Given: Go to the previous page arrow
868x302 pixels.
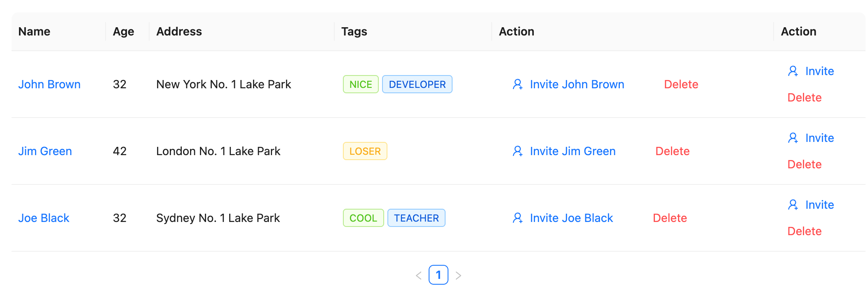Looking at the screenshot, I should click(419, 275).
